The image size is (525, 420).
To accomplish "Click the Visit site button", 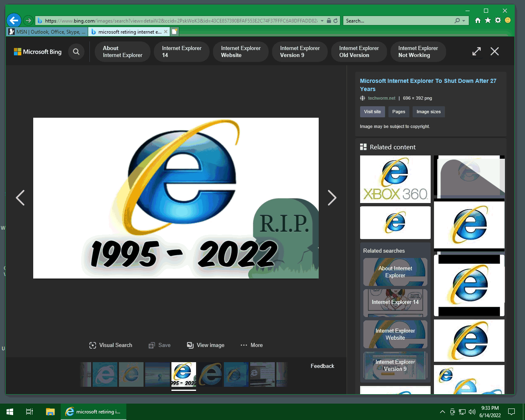I will click(372, 112).
